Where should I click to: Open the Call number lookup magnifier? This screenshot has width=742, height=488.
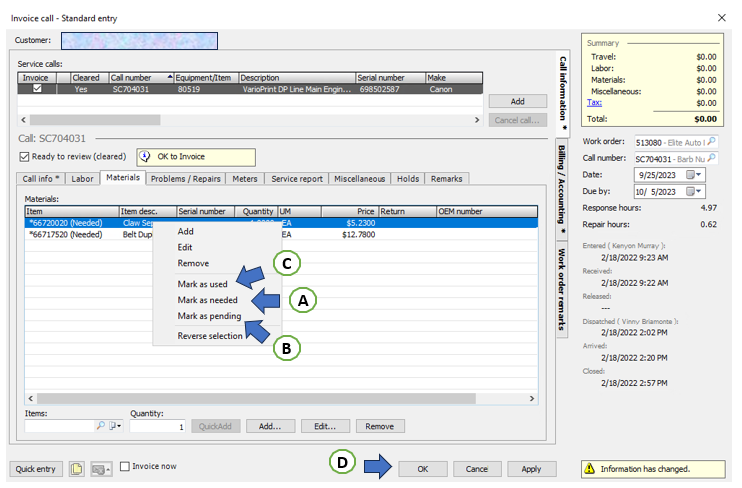[712, 158]
